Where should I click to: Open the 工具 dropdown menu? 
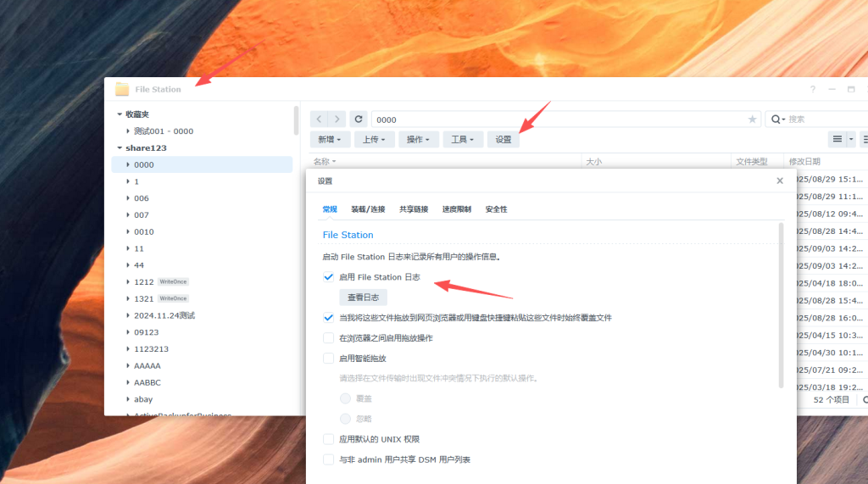[x=463, y=139]
